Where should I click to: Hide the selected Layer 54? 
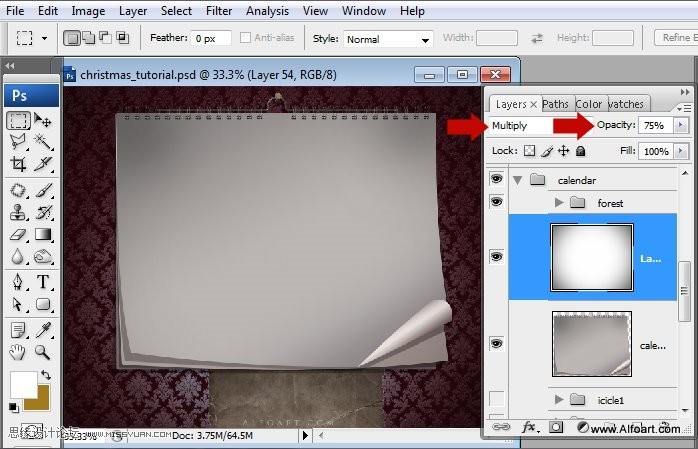tap(496, 257)
